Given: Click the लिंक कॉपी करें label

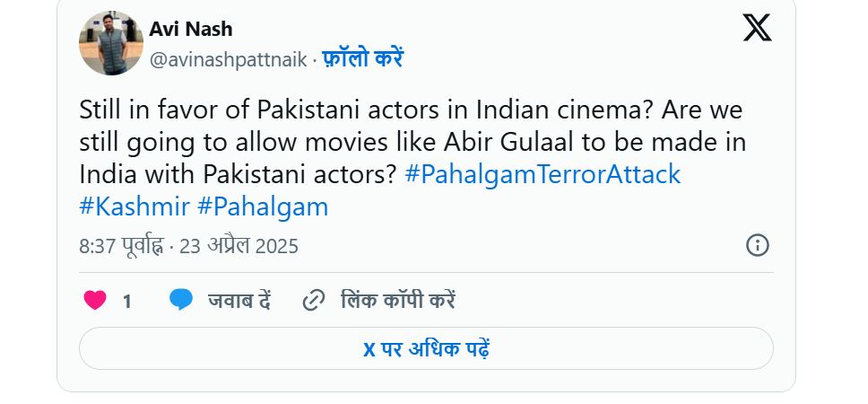Looking at the screenshot, I should 398,301.
